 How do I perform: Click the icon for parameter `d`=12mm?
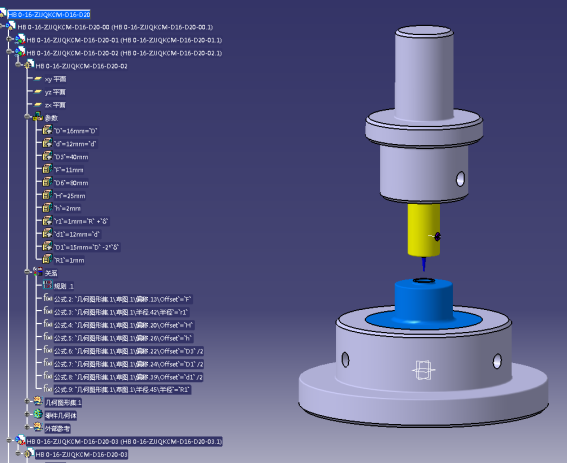[47, 143]
